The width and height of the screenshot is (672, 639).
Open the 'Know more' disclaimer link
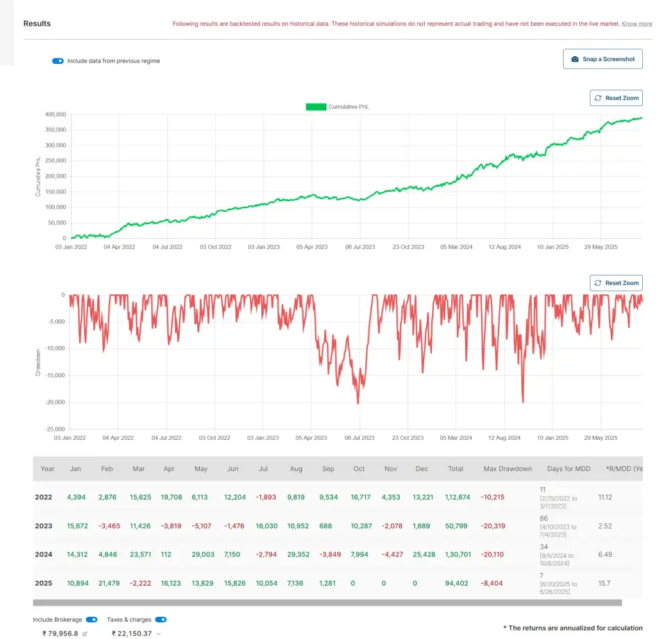(637, 24)
